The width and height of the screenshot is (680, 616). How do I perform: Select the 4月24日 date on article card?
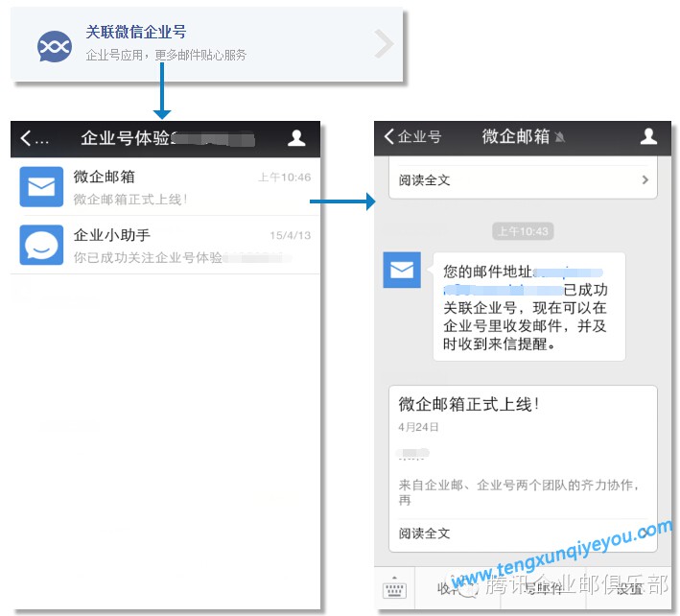click(418, 427)
